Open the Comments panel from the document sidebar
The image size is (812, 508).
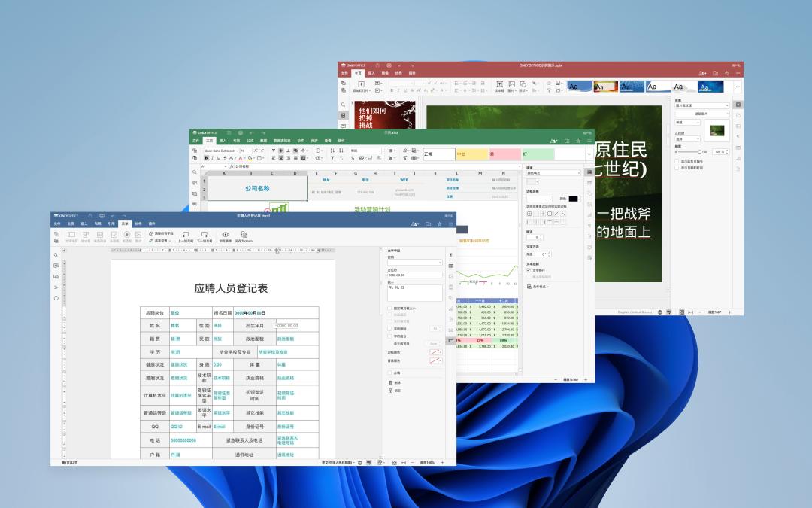pyautogui.click(x=56, y=266)
